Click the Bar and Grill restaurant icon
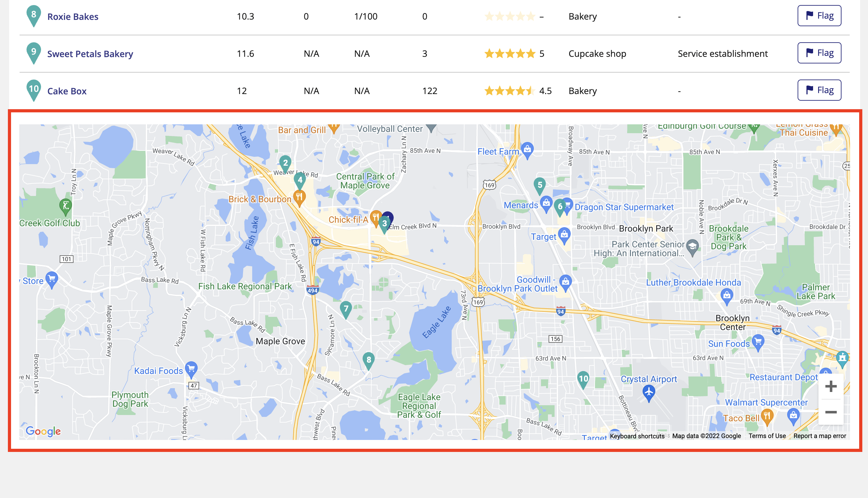 pyautogui.click(x=334, y=129)
